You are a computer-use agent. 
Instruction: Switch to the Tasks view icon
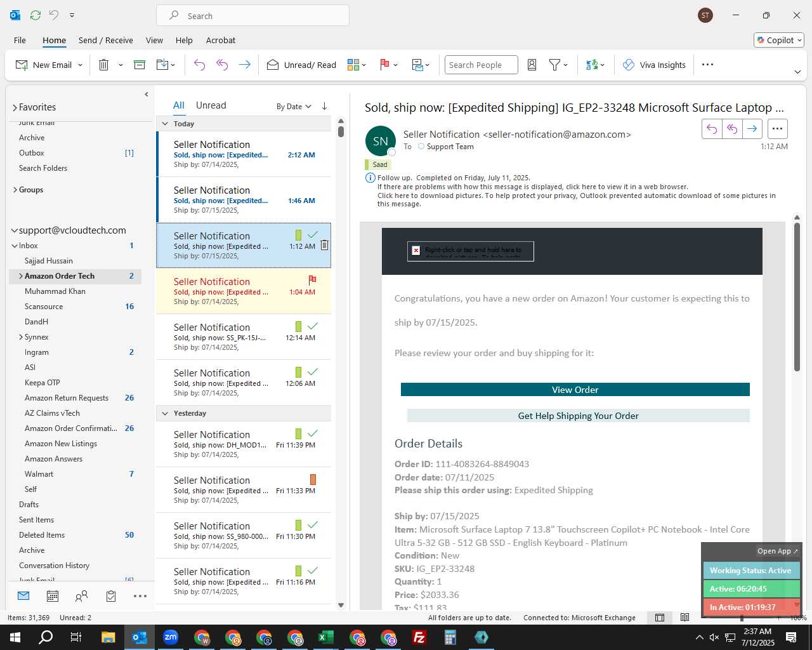pyautogui.click(x=111, y=596)
